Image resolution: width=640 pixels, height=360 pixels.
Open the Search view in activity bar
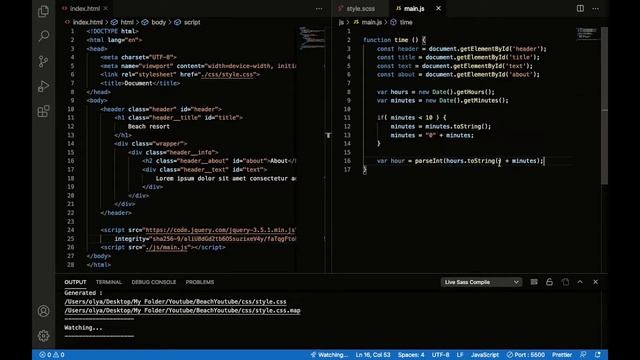point(43,36)
